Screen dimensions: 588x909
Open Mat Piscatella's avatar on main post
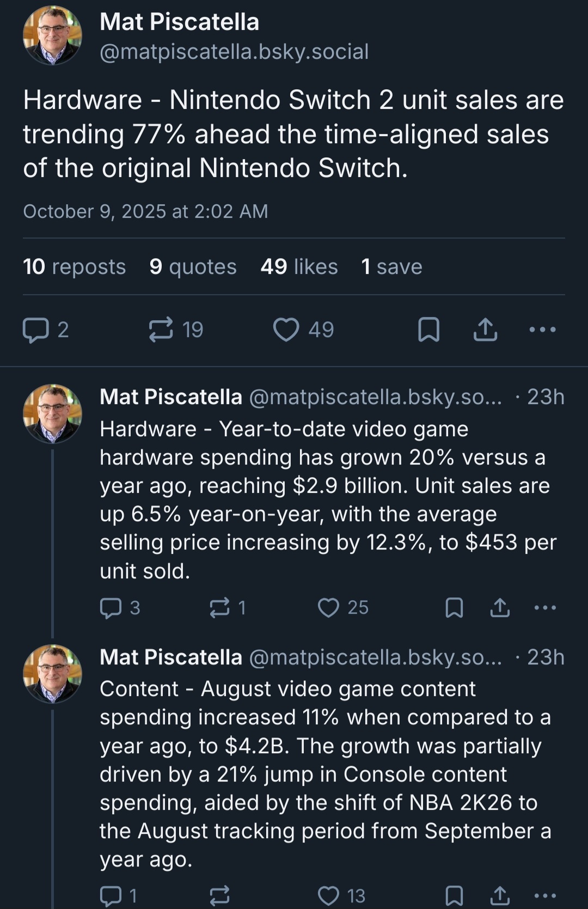[52, 35]
